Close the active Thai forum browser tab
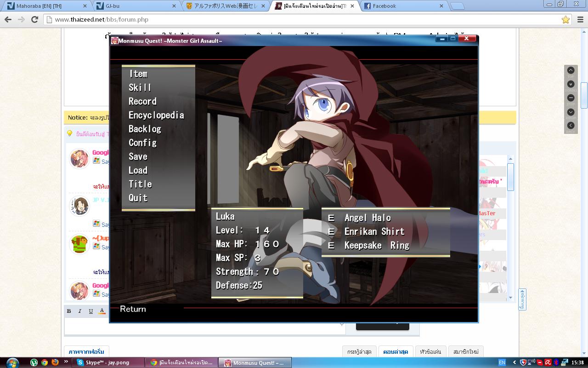 tap(352, 6)
